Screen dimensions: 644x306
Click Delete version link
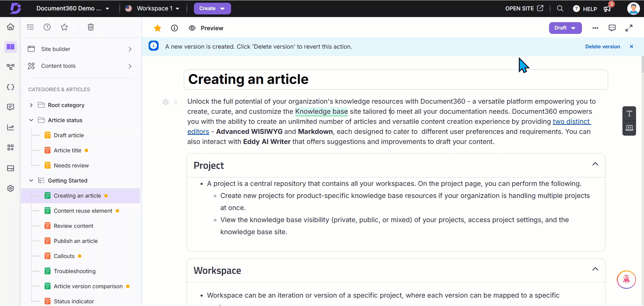pos(602,47)
